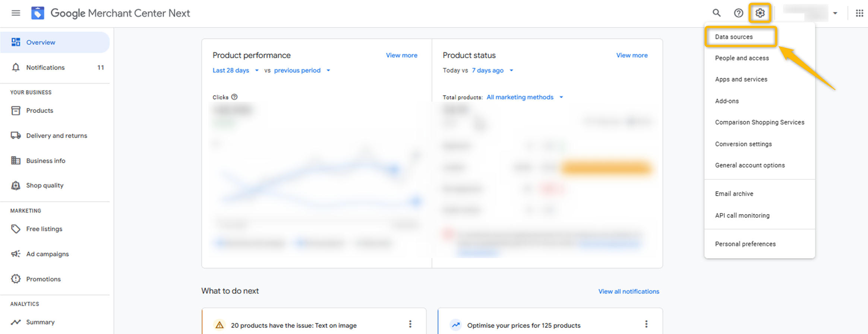Go to Products in the sidebar

pos(40,111)
